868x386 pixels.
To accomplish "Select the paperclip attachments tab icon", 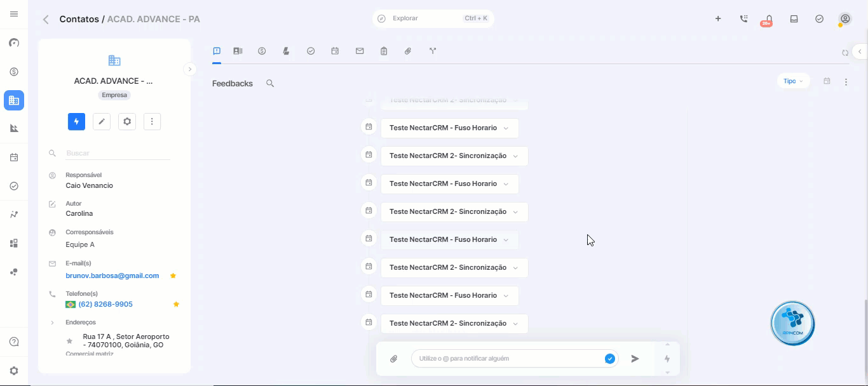I will [408, 51].
